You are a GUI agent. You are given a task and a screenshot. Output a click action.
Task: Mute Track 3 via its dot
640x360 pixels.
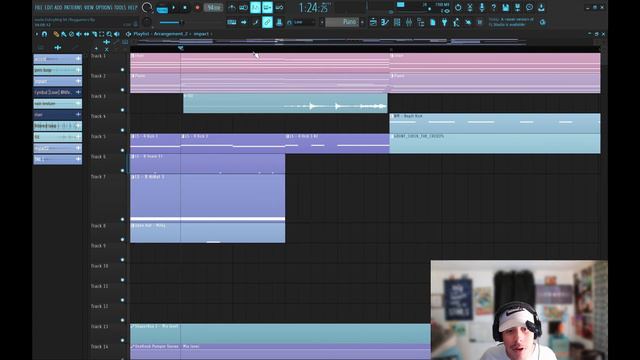pyautogui.click(x=122, y=110)
